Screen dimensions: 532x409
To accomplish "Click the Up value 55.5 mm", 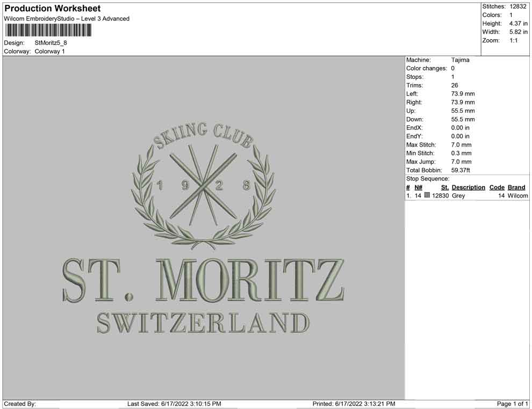I will pos(463,111).
